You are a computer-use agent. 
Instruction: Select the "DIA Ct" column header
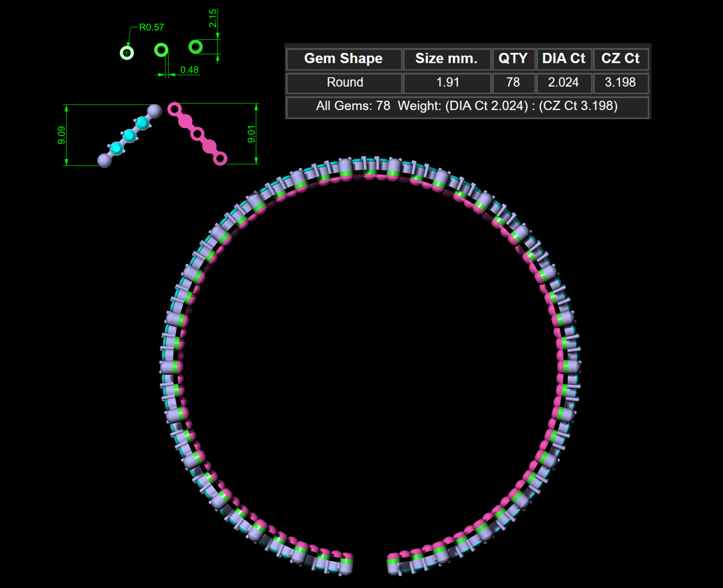tap(564, 58)
